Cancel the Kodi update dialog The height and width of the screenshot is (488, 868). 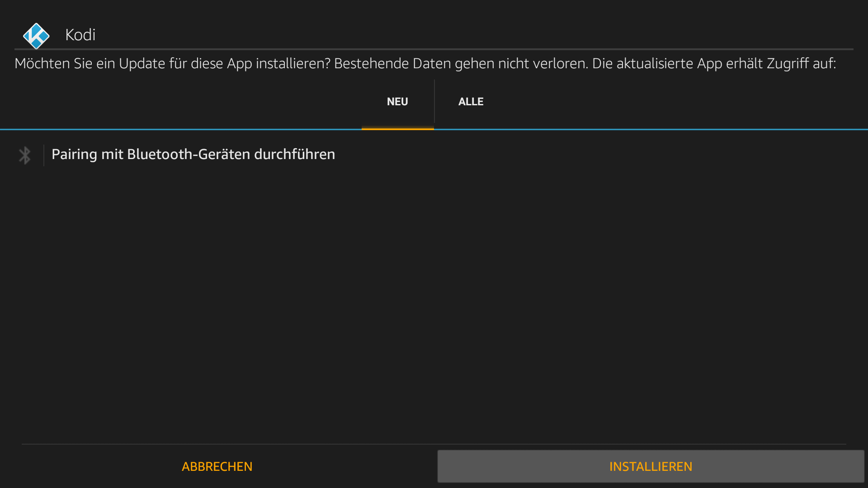[217, 466]
